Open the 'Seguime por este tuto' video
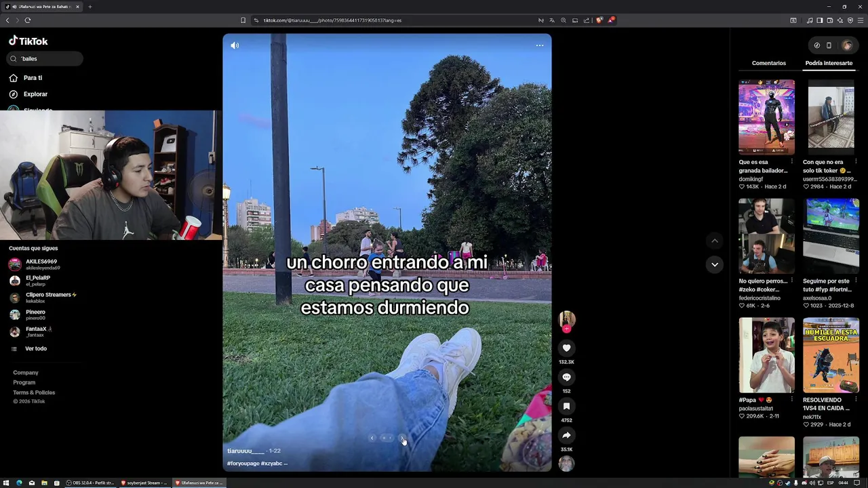868x488 pixels. [x=831, y=237]
